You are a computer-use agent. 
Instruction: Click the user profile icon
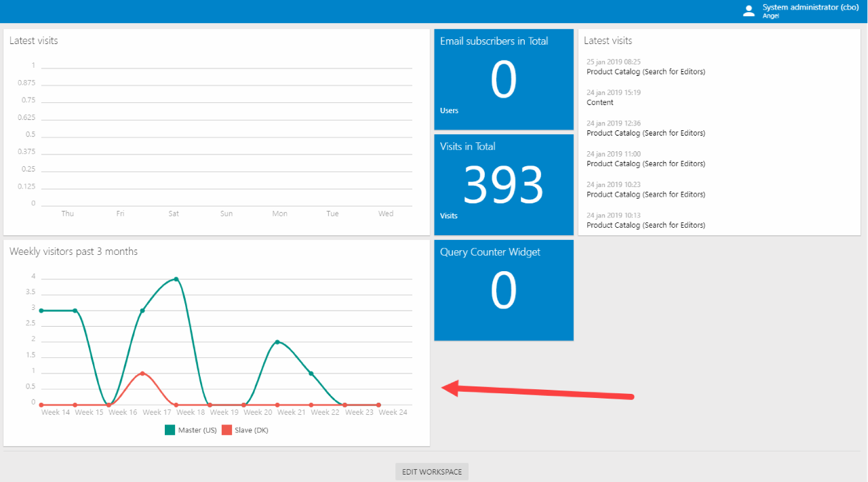749,10
